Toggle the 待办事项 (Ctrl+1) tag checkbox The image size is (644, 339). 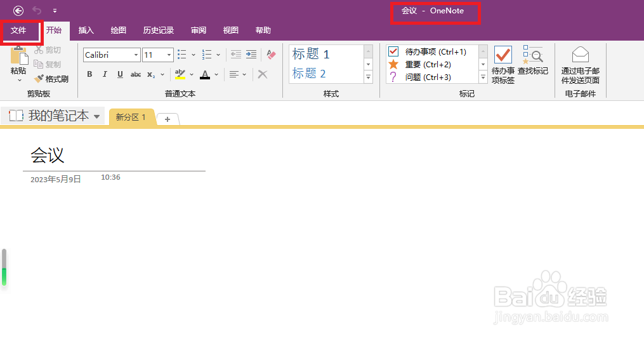pos(393,51)
